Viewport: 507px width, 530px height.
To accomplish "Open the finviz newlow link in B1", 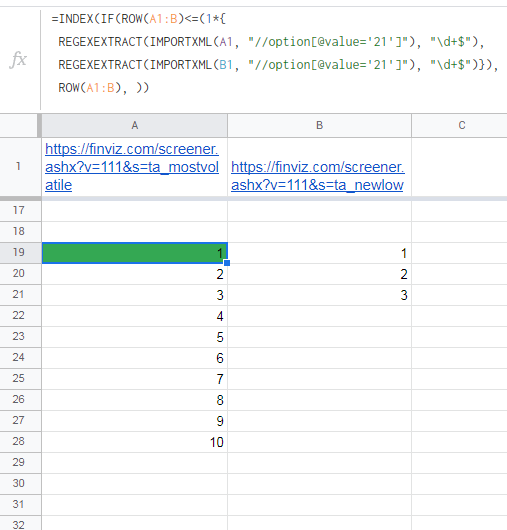I will coord(318,176).
